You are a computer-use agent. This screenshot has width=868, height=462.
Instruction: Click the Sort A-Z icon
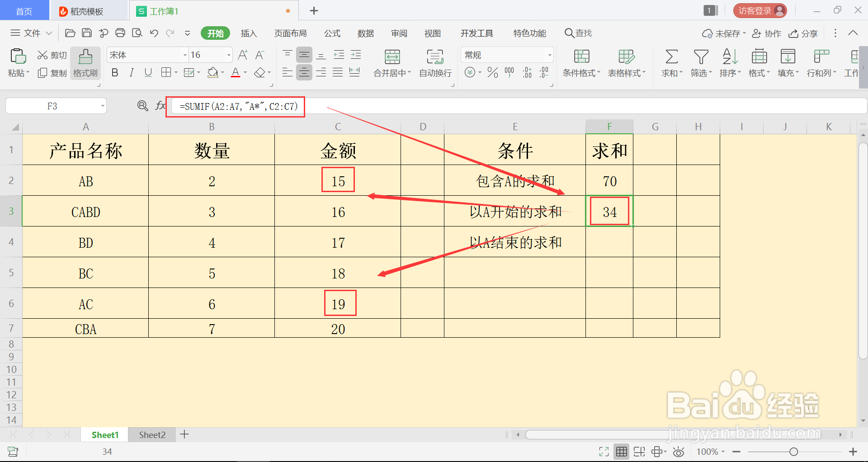(730, 57)
